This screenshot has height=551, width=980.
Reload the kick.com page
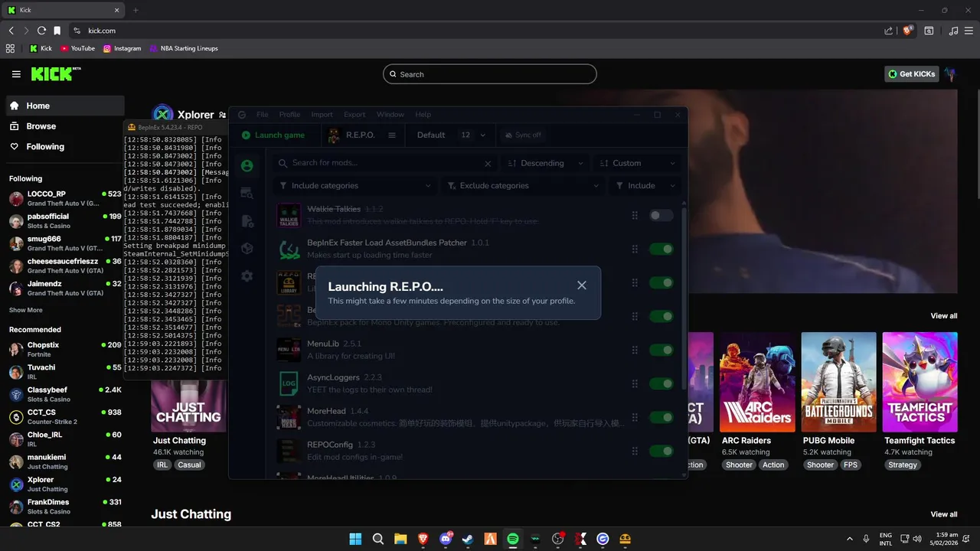[41, 31]
